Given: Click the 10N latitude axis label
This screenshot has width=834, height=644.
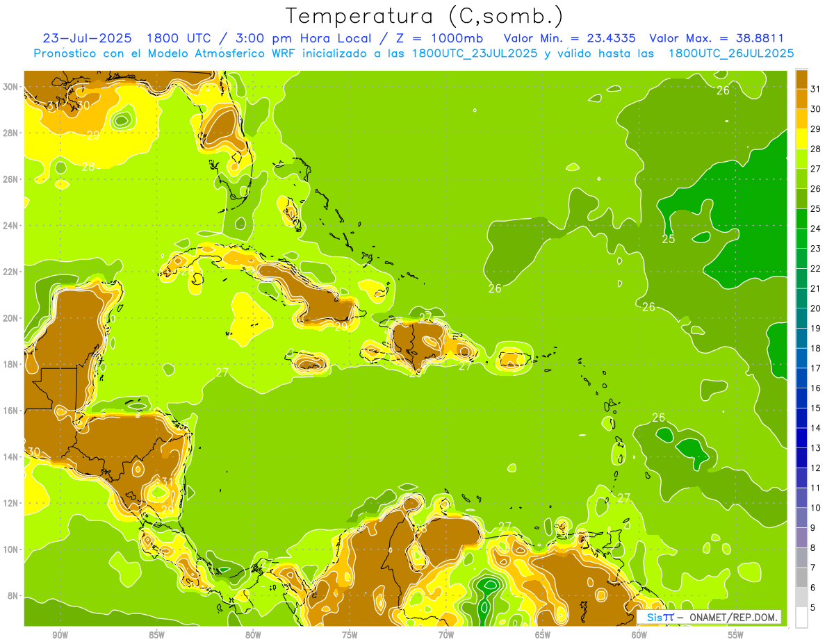Looking at the screenshot, I should pos(12,550).
